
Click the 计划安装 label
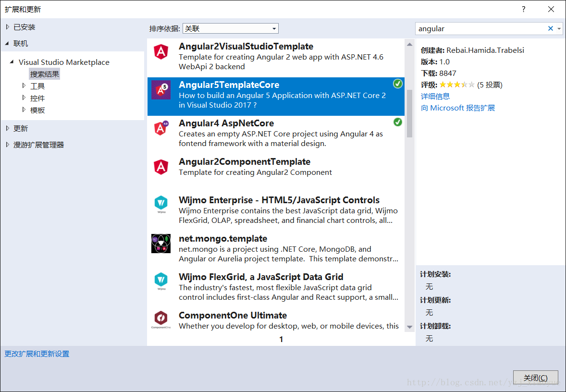(x=435, y=274)
